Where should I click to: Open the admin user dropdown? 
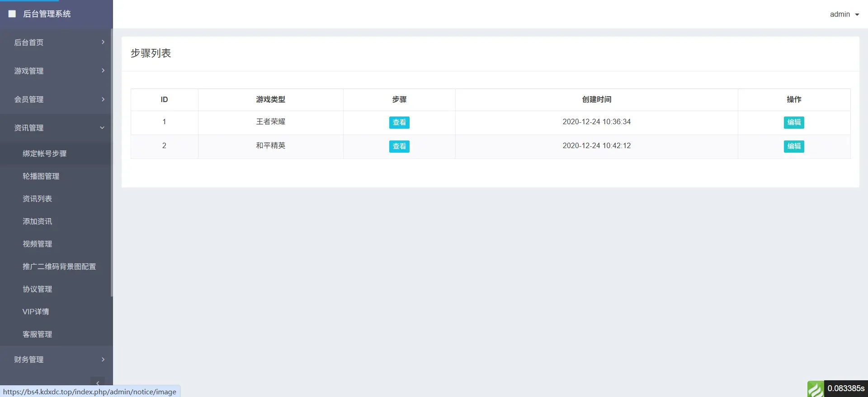[x=844, y=14]
